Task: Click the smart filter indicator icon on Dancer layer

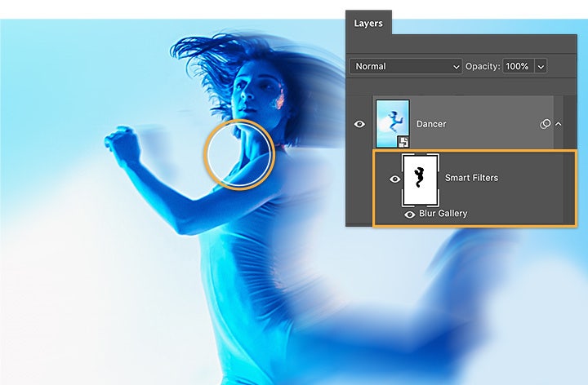Action: pyautogui.click(x=545, y=124)
